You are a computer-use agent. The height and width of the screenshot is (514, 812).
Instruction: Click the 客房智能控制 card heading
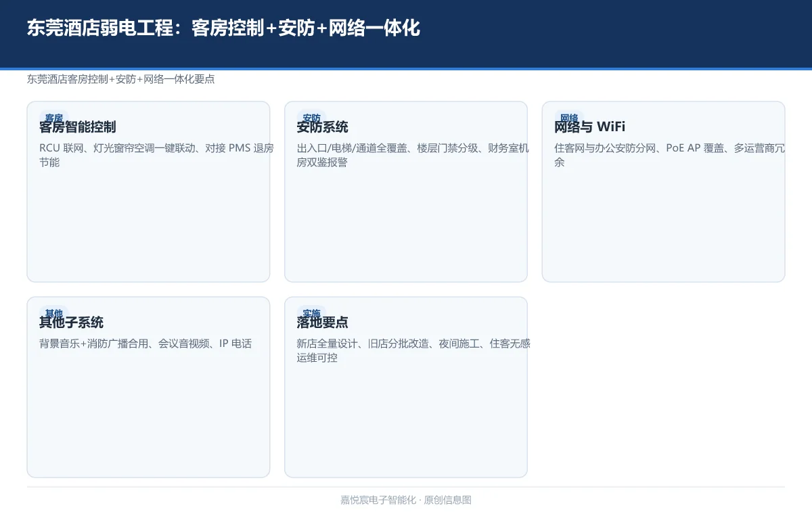click(x=78, y=127)
